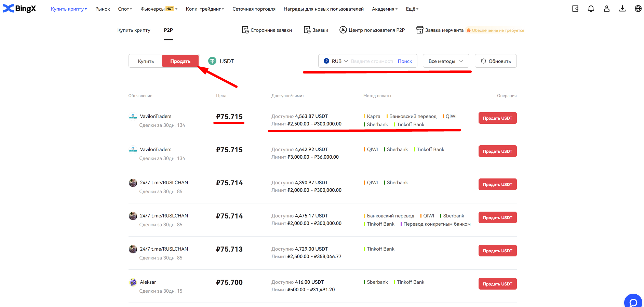Open language globe icon
Viewport: 644px width, 307px height.
(x=638, y=9)
